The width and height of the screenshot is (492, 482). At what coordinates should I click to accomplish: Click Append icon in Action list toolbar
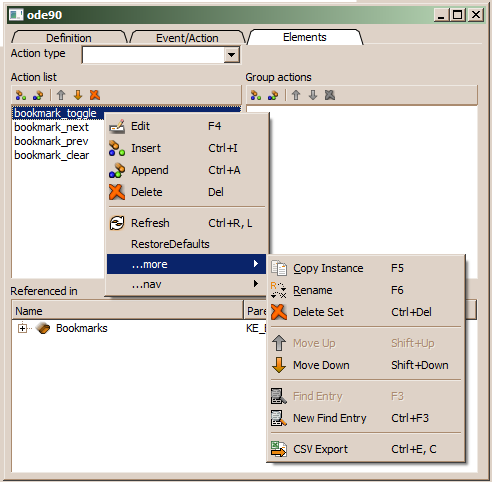(x=38, y=95)
